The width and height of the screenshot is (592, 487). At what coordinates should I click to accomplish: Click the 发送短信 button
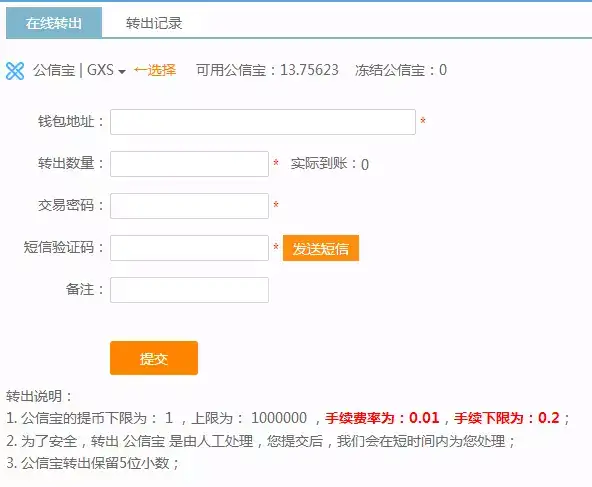(x=321, y=248)
